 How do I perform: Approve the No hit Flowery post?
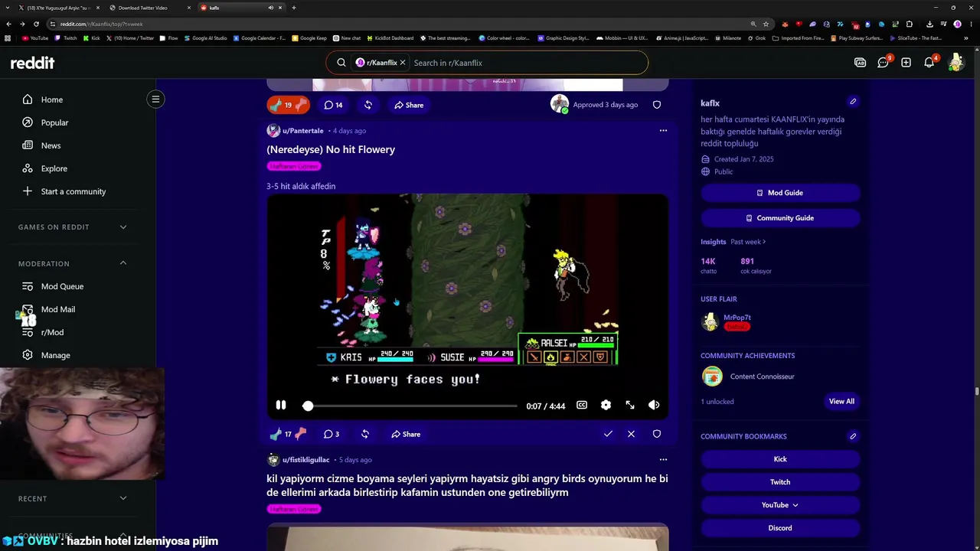pos(608,434)
